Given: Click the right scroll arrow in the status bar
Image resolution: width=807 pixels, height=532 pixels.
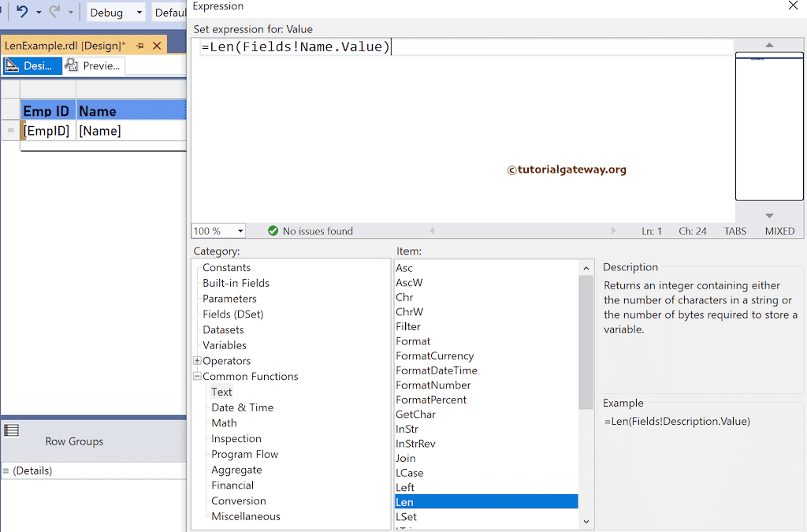Looking at the screenshot, I should click(614, 231).
